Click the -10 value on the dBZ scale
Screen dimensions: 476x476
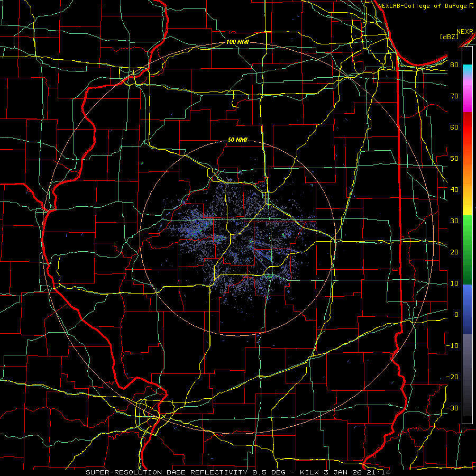click(x=452, y=345)
